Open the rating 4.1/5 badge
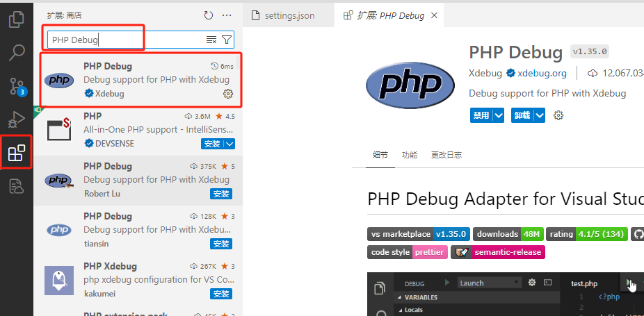The height and width of the screenshot is (316, 644). tap(588, 234)
